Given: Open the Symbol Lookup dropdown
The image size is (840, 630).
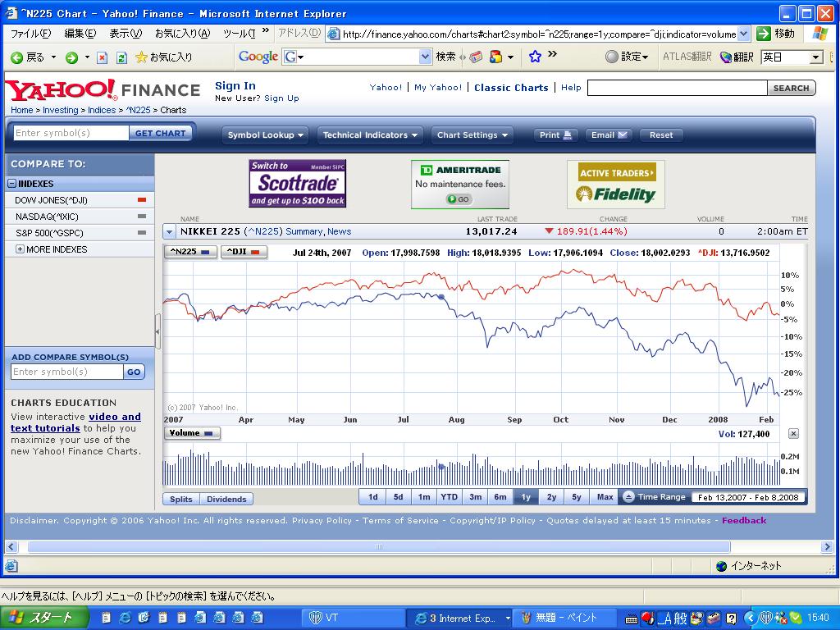Looking at the screenshot, I should (265, 135).
